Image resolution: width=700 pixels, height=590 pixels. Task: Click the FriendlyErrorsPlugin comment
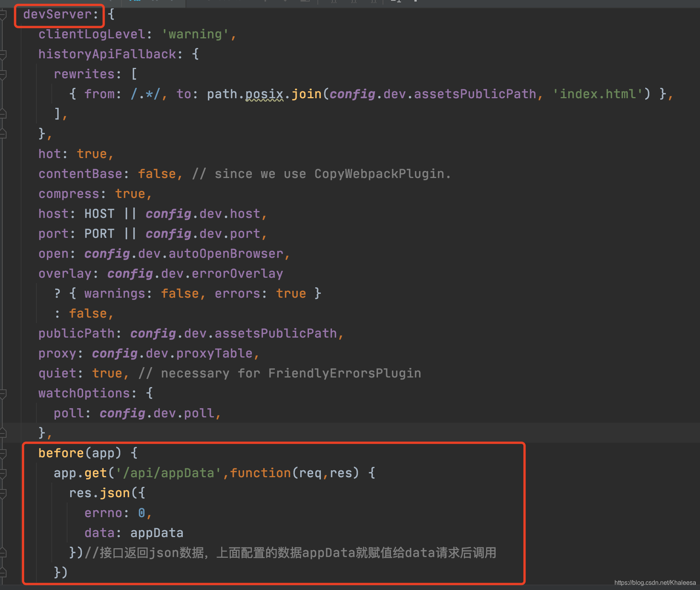279,374
